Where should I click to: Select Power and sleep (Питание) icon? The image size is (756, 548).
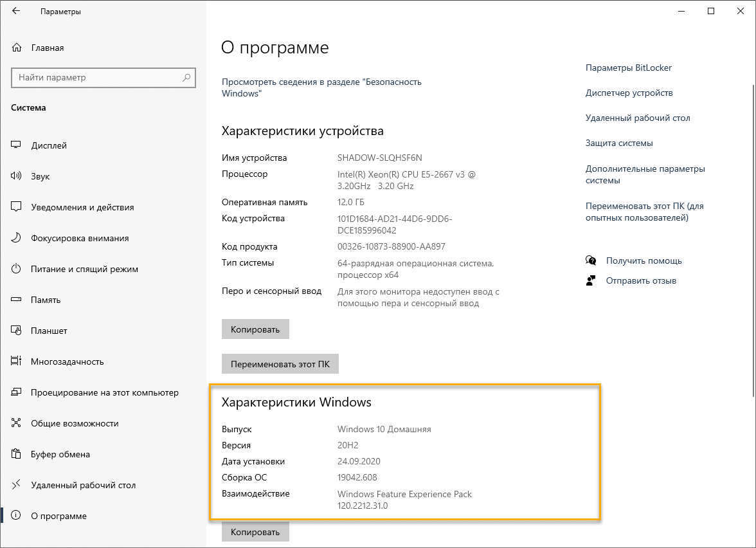pos(15,269)
